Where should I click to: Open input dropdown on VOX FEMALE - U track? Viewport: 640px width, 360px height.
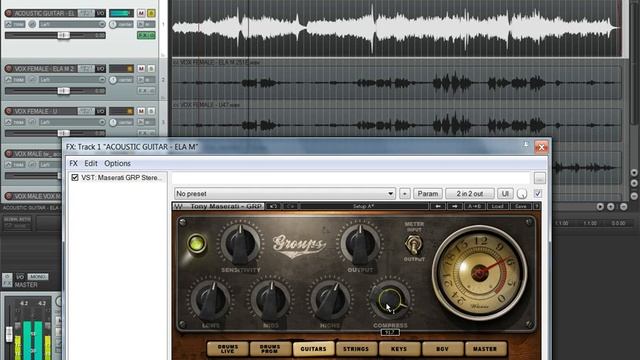coord(72,122)
